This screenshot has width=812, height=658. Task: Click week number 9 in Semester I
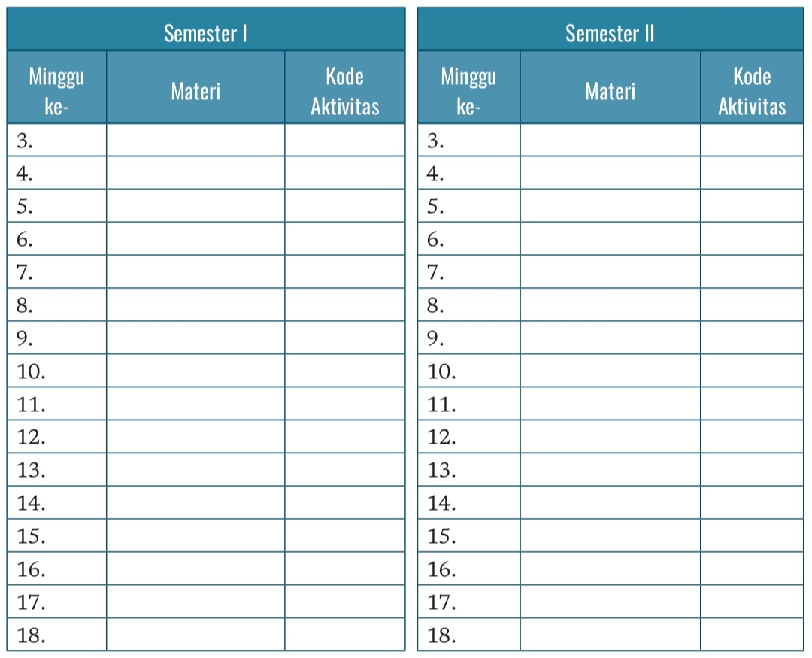click(25, 338)
